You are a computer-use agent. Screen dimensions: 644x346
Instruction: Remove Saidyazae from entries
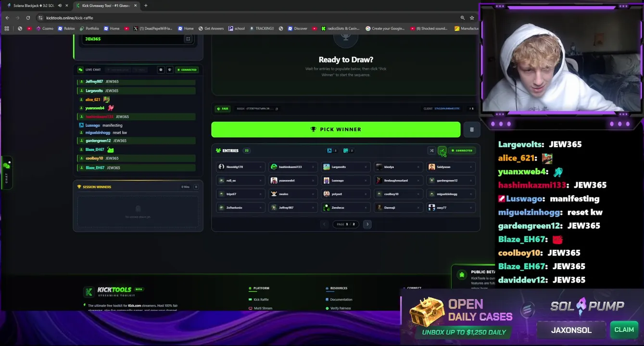pyautogui.click(x=471, y=167)
